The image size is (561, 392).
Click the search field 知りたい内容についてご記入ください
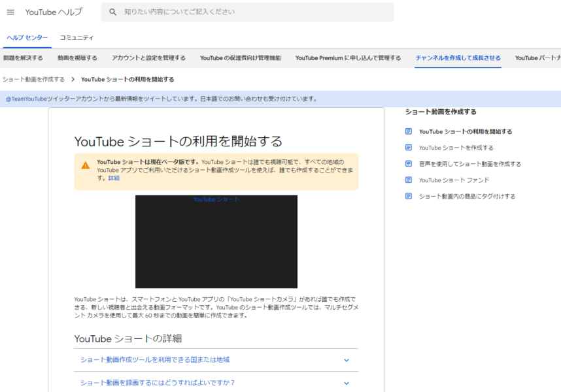tap(248, 12)
